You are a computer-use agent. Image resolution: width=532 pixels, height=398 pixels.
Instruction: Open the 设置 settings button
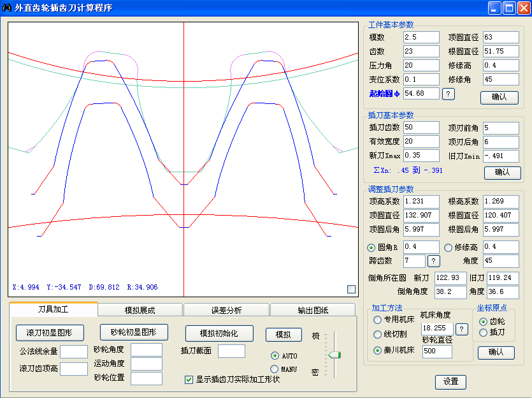coord(450,381)
